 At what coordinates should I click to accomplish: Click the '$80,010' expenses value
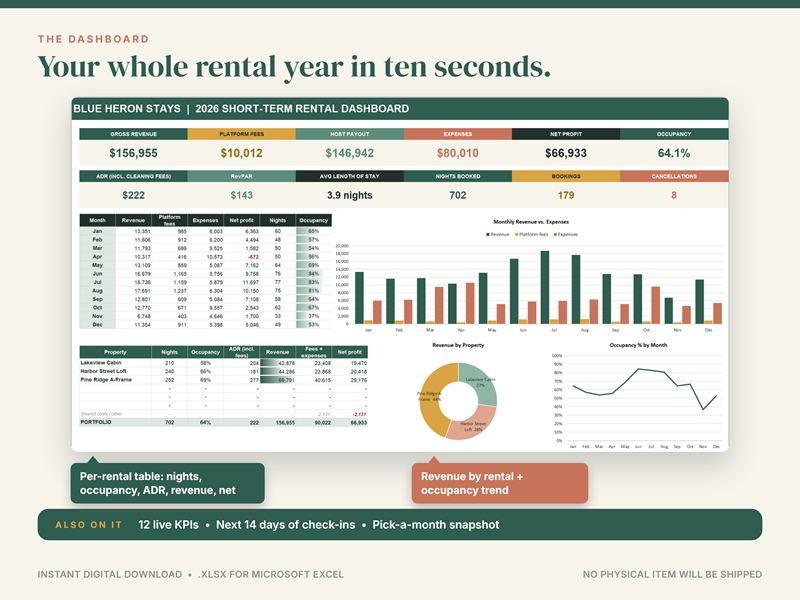click(x=458, y=153)
